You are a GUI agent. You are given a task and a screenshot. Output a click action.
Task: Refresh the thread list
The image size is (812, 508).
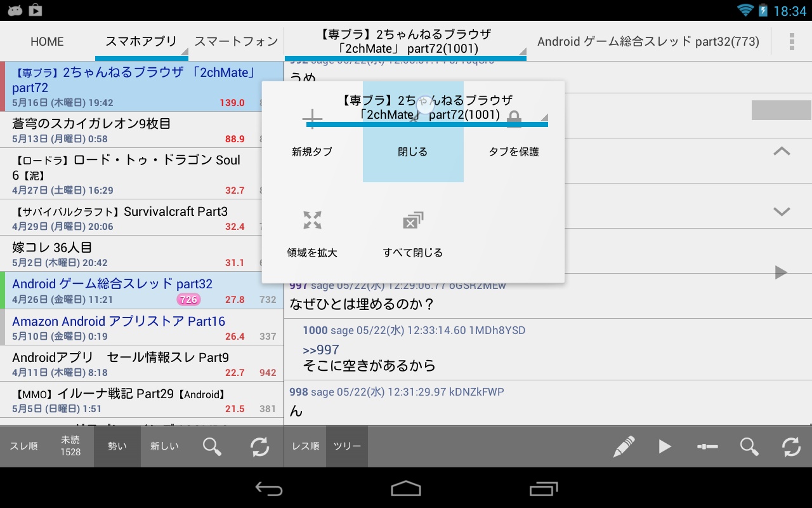259,446
